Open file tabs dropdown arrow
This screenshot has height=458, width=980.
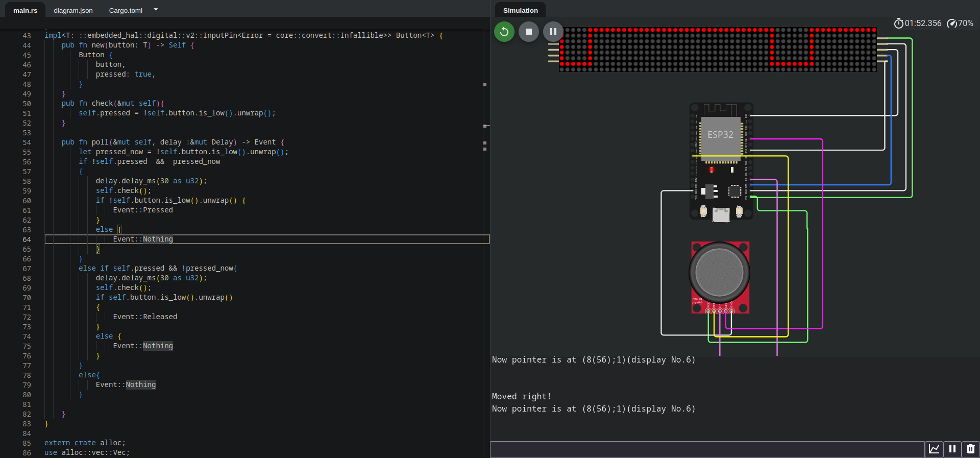click(156, 10)
